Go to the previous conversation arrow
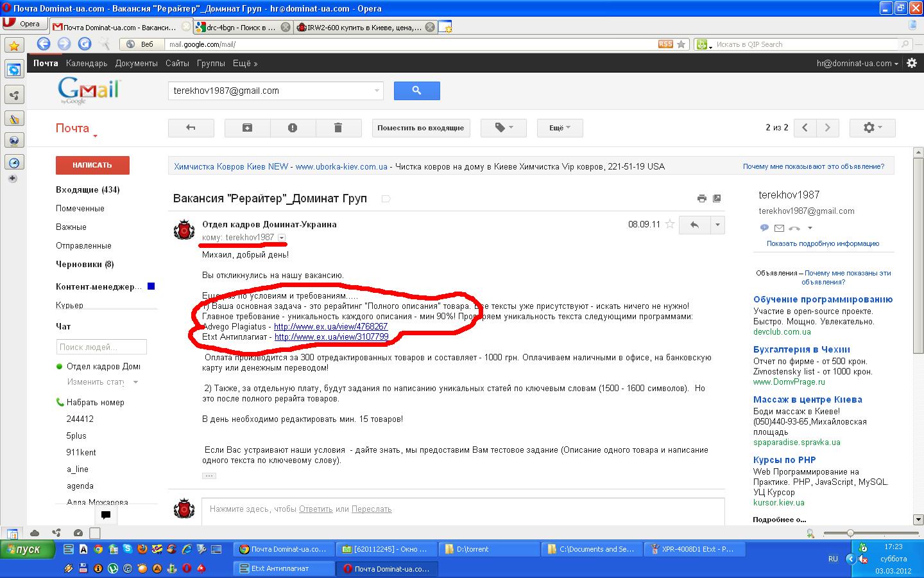Image resolution: width=924 pixels, height=578 pixels. 805,128
